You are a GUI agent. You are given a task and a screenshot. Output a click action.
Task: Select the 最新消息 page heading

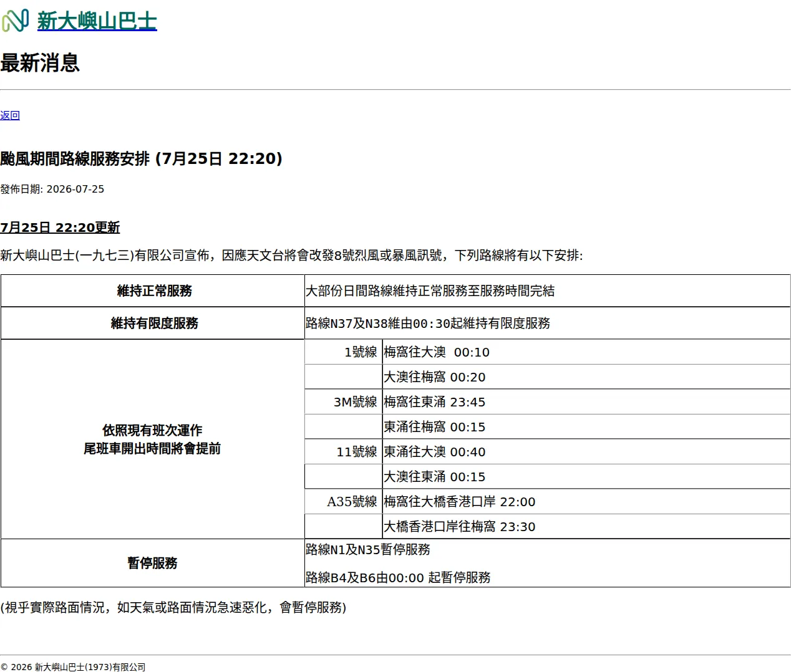(40, 63)
